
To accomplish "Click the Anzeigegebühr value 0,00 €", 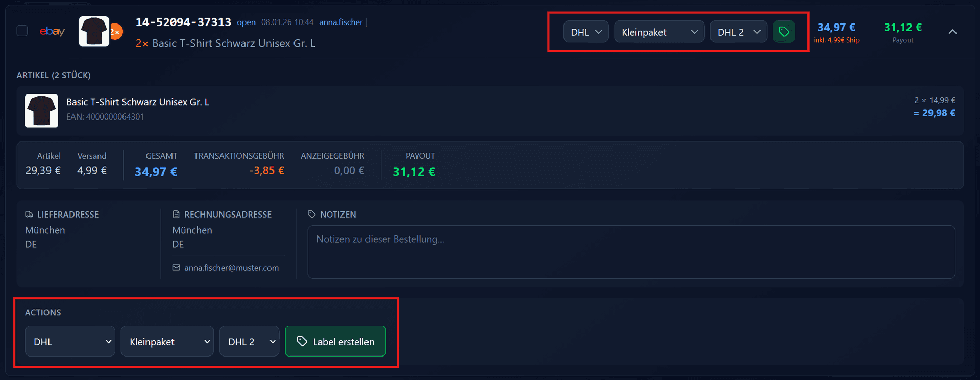I will pyautogui.click(x=349, y=170).
